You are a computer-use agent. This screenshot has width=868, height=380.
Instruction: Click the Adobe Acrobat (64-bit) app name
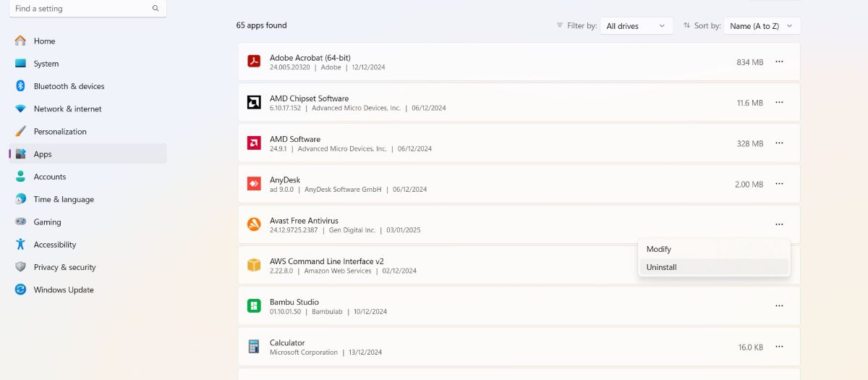coord(310,58)
